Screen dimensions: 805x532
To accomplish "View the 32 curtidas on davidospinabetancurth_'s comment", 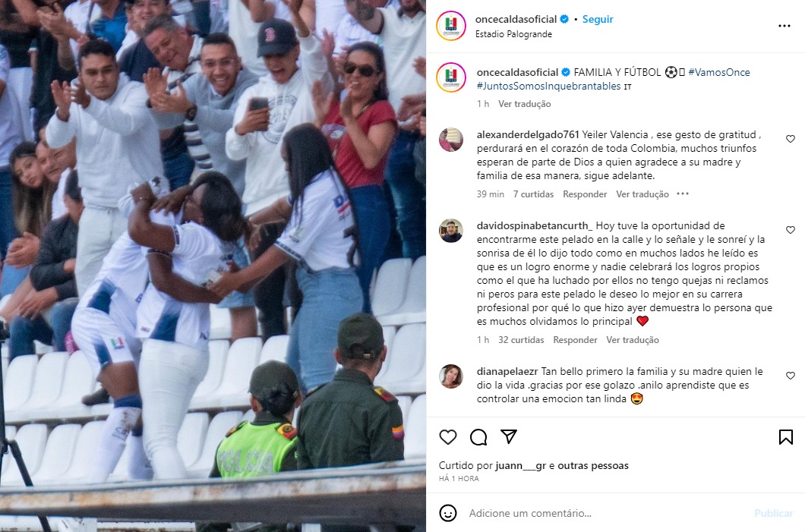I will pyautogui.click(x=520, y=340).
